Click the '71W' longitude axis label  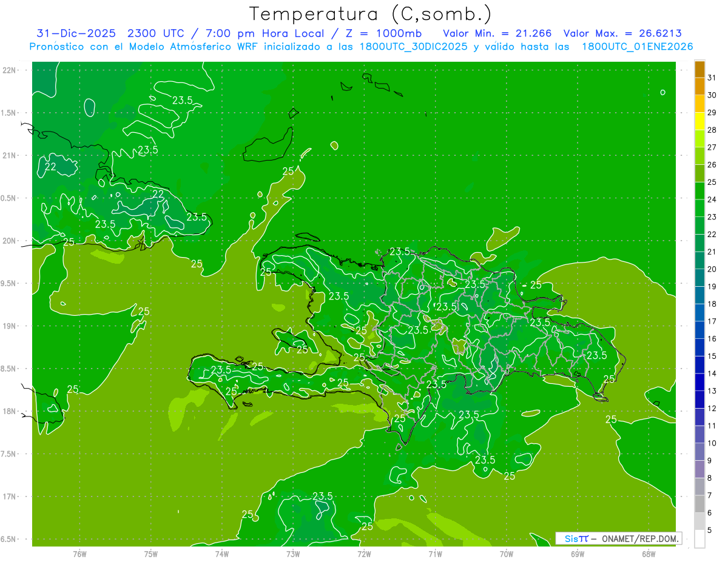[x=435, y=554]
